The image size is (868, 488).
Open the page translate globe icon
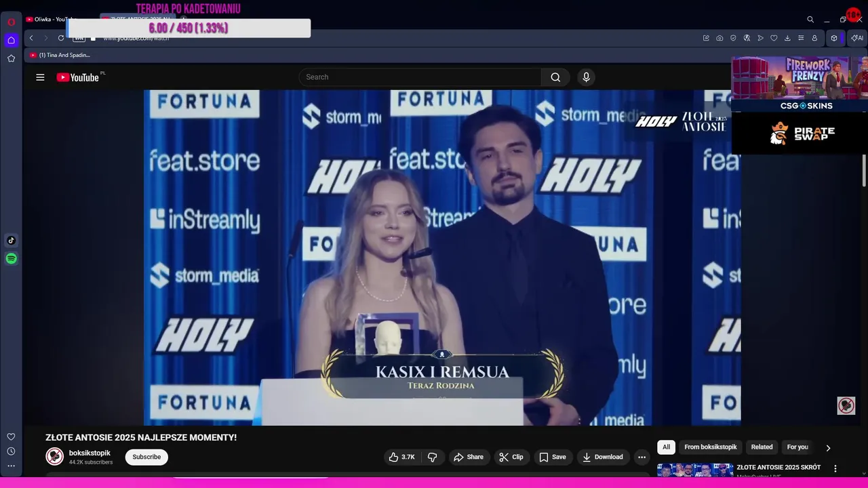(x=747, y=38)
